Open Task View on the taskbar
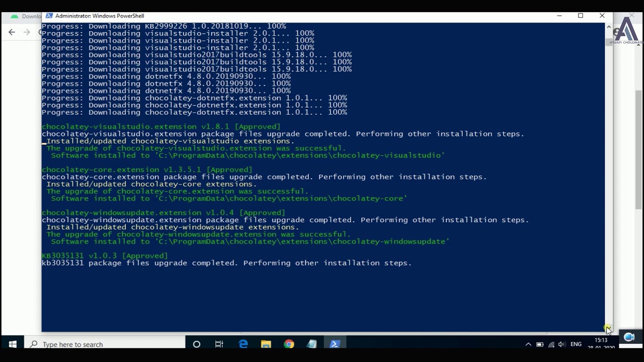 click(219, 344)
